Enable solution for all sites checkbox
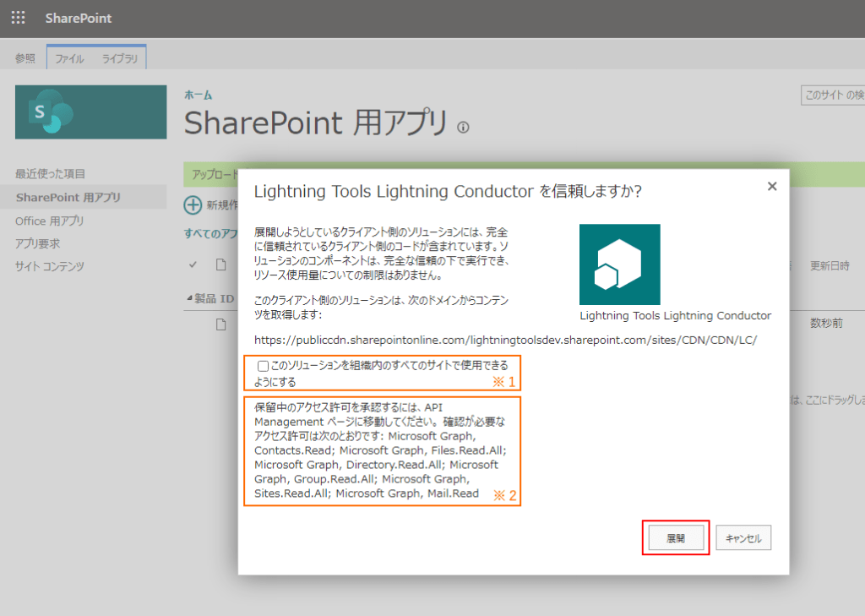This screenshot has height=616, width=865. click(x=263, y=366)
